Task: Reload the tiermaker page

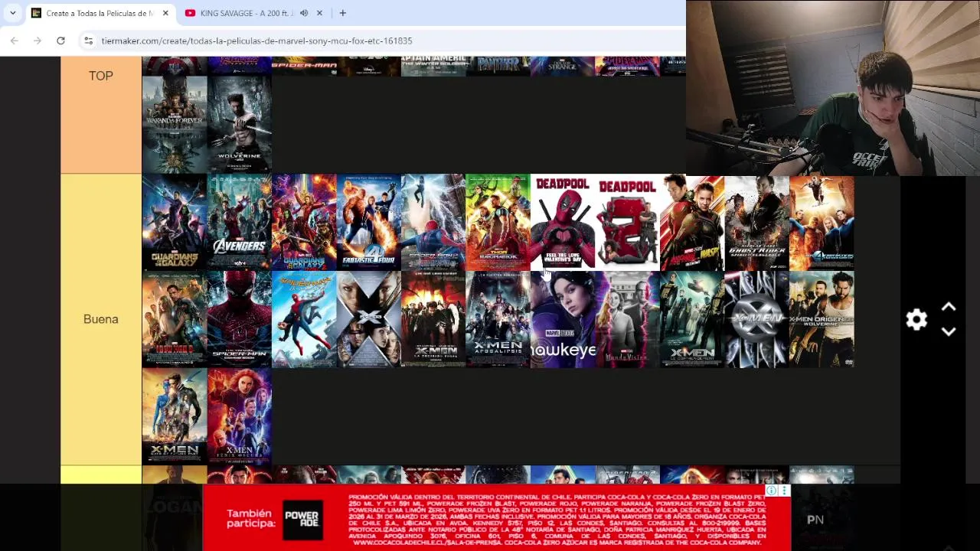Action: tap(60, 41)
